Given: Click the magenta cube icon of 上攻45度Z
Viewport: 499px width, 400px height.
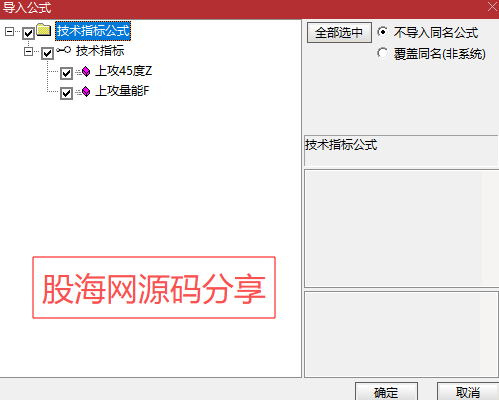Looking at the screenshot, I should (86, 71).
